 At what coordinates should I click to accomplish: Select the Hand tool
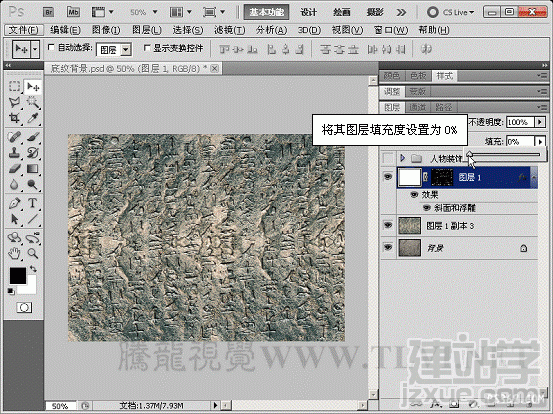point(14,253)
